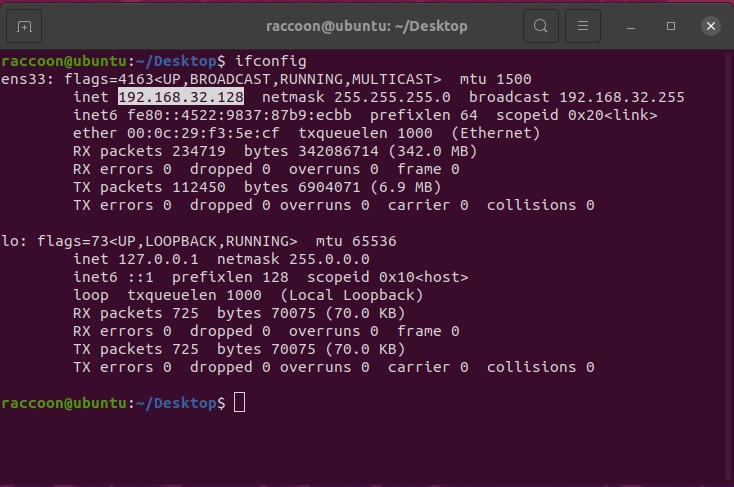
Task: Click broadcast address 192.168.32.255
Action: pos(622,97)
